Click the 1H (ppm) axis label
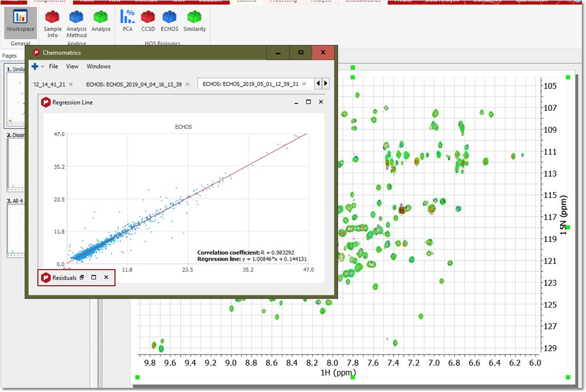The width and height of the screenshot is (586, 392). [338, 372]
